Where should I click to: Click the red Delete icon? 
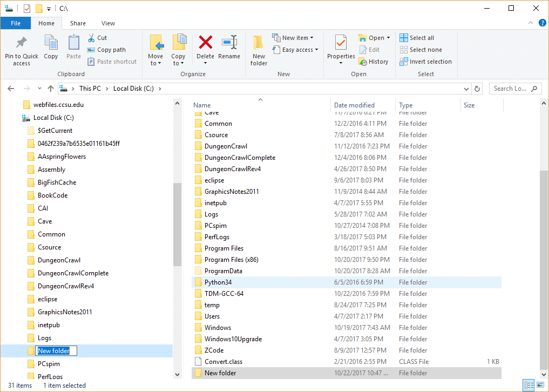coord(205,43)
